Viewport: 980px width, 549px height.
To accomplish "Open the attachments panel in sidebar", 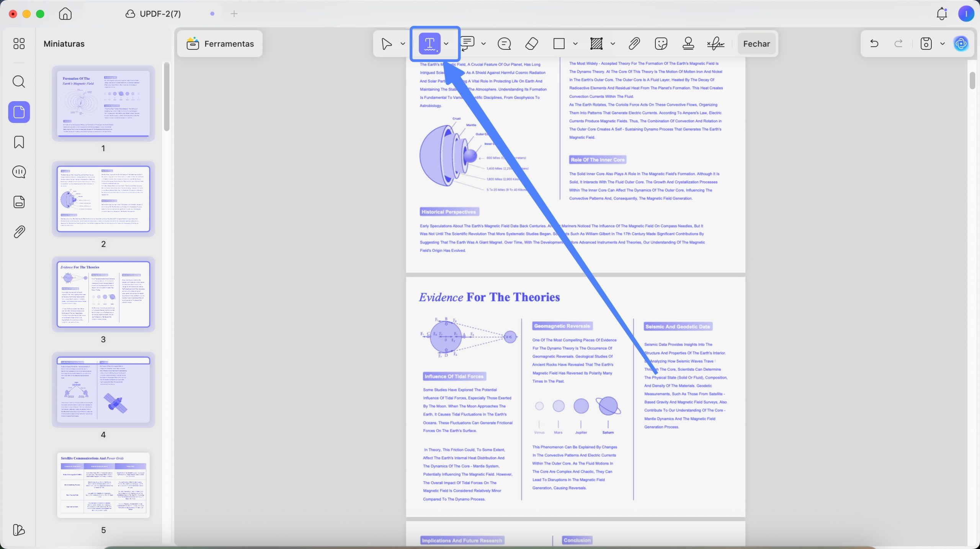I will pyautogui.click(x=19, y=232).
